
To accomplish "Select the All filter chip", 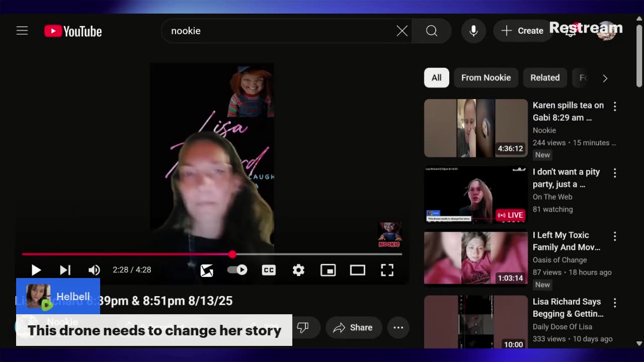I will [436, 78].
